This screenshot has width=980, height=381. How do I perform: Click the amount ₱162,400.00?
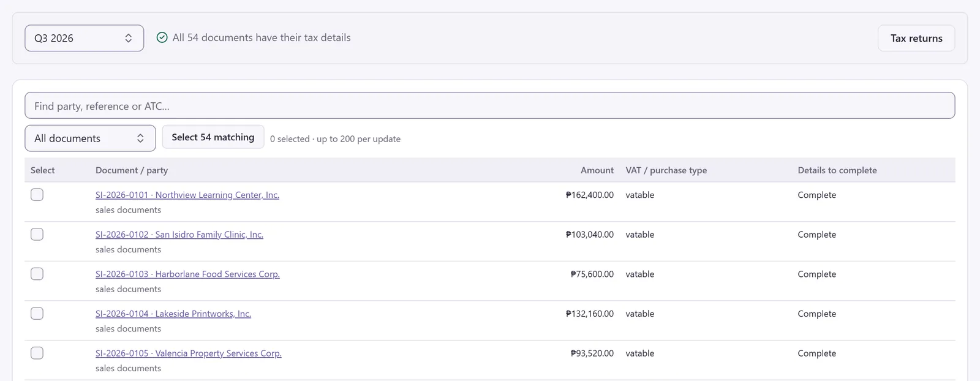point(590,195)
